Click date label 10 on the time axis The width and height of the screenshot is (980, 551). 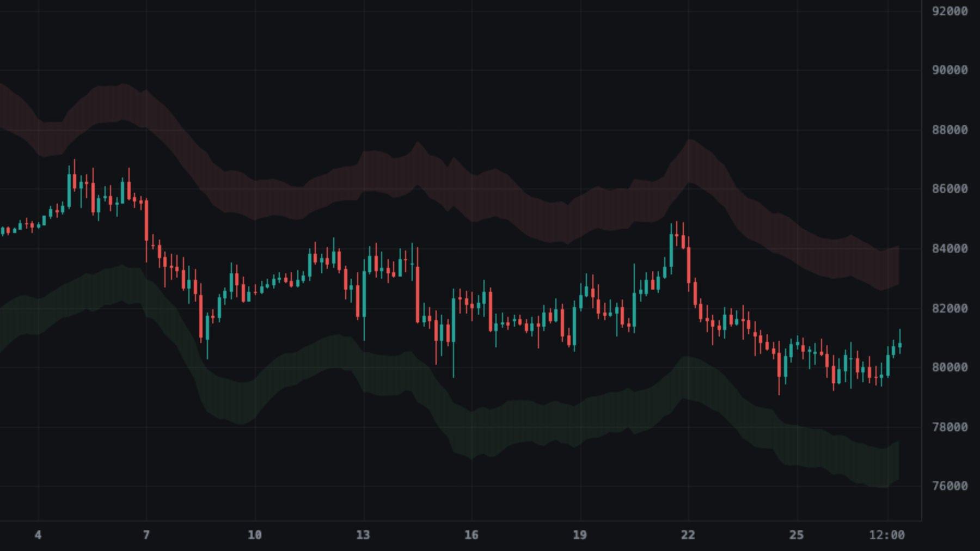coord(254,535)
